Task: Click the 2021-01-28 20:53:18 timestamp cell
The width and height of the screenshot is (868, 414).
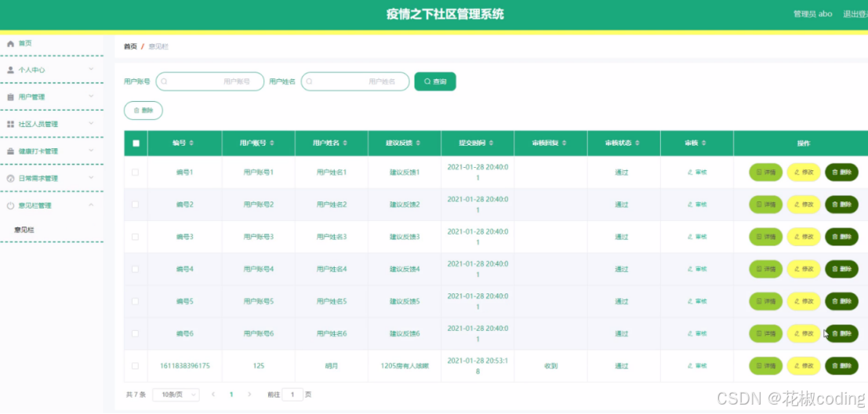Action: (x=478, y=366)
